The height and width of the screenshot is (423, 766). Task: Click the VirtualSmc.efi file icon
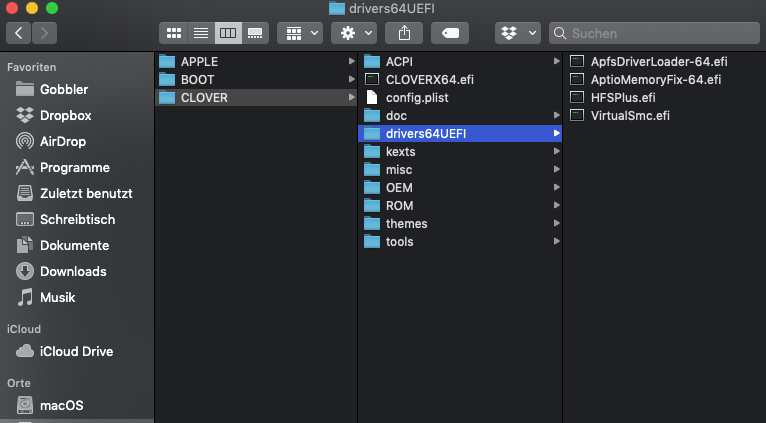tap(577, 115)
